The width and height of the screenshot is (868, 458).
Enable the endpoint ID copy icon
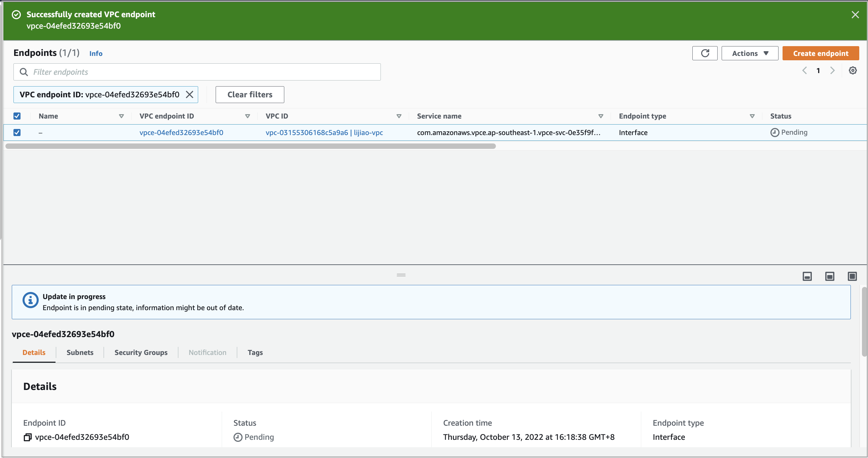pos(28,437)
